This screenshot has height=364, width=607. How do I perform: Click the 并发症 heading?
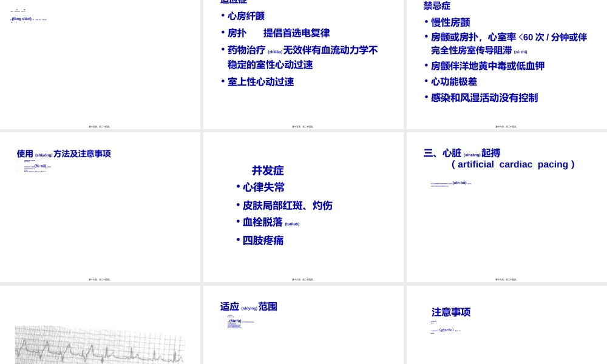(268, 170)
